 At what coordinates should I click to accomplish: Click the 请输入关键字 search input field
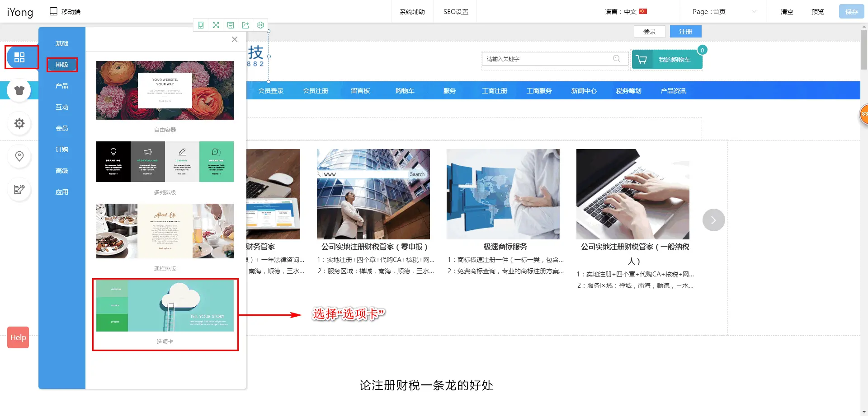tap(547, 59)
